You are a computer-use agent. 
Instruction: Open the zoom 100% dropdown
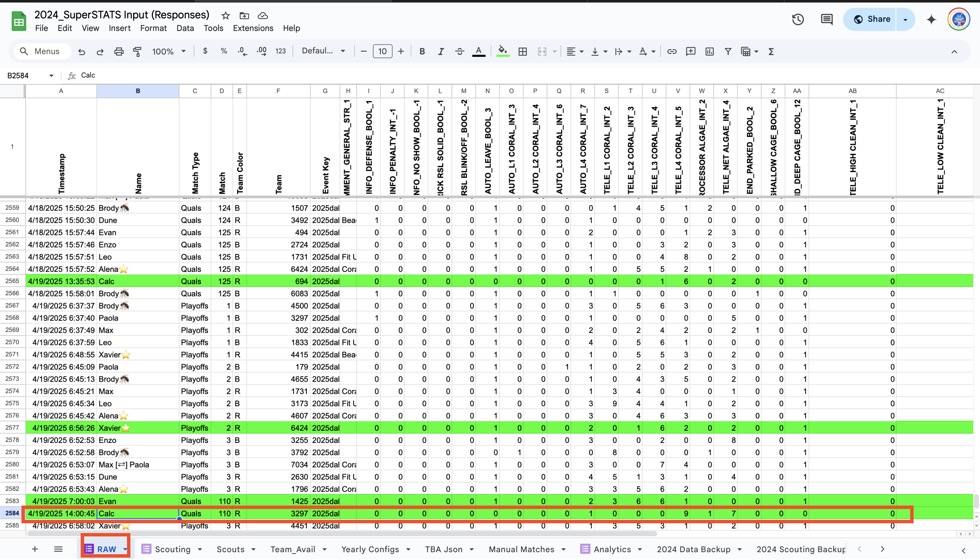(169, 51)
